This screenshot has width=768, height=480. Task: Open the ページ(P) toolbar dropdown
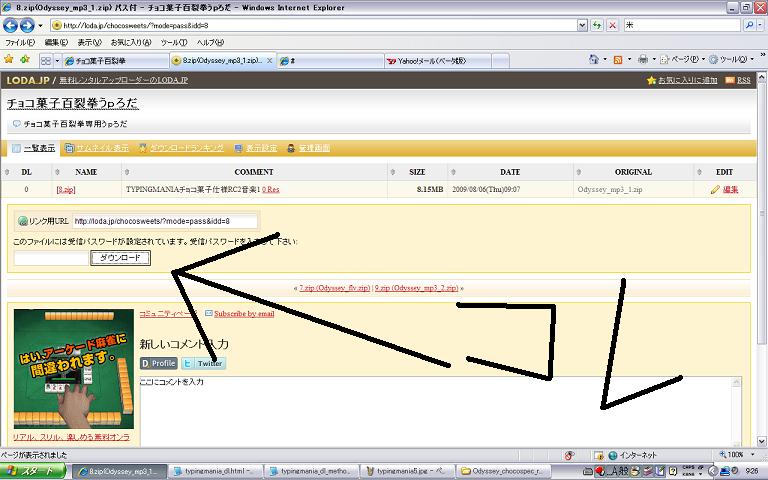687,60
